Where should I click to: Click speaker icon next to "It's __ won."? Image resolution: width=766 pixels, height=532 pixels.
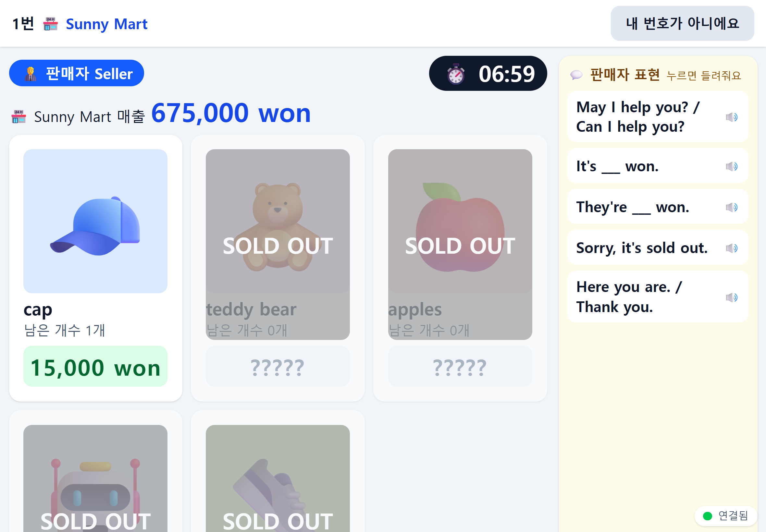pyautogui.click(x=732, y=166)
